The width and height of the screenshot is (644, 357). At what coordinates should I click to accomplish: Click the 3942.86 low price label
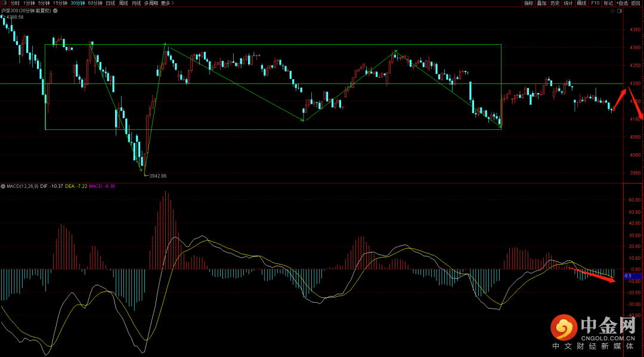(x=157, y=176)
